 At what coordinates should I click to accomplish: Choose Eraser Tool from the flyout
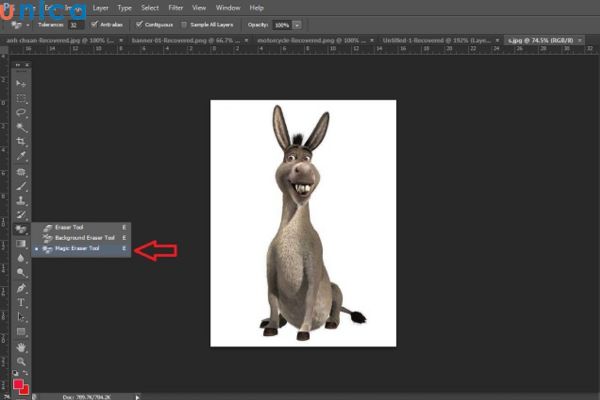tap(81, 227)
